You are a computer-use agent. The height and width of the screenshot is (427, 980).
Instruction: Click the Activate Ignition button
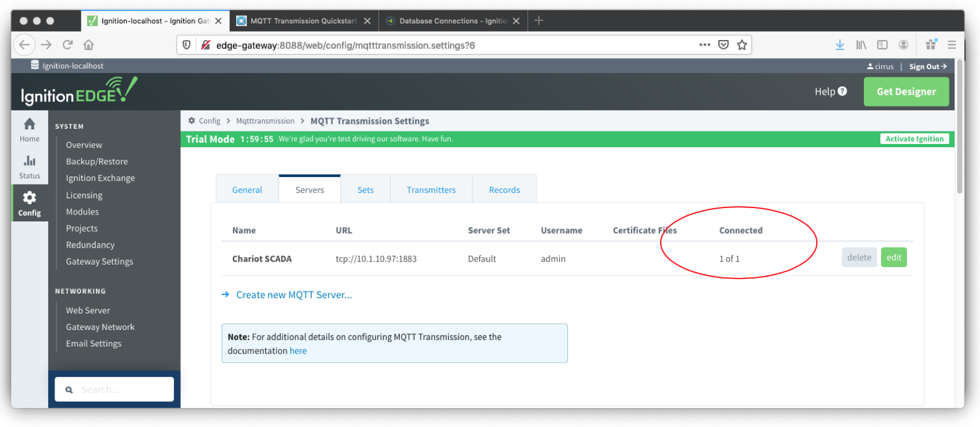915,139
